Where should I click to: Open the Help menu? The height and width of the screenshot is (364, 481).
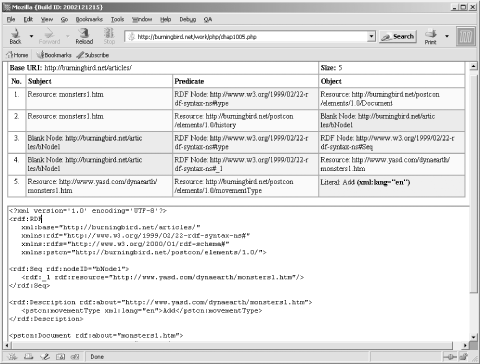tap(165, 19)
